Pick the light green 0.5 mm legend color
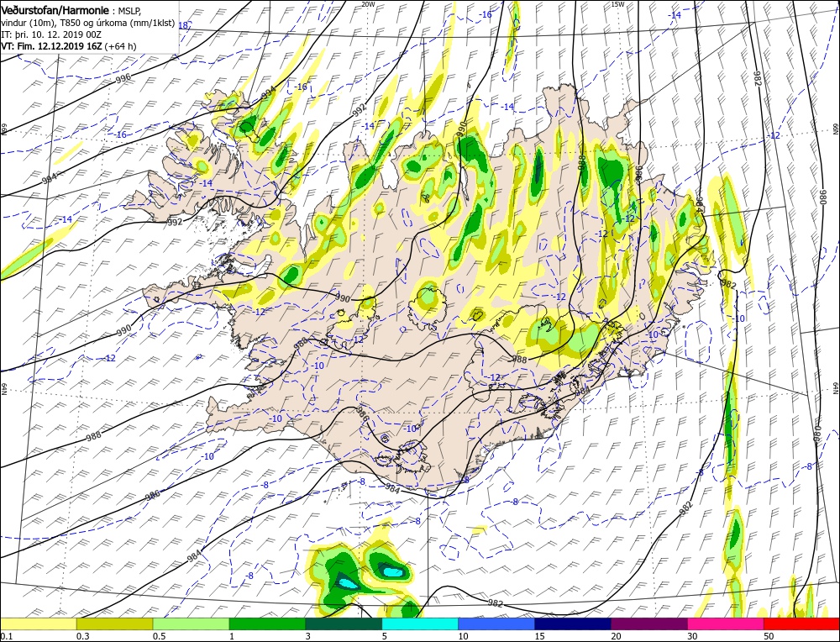 pyautogui.click(x=191, y=624)
